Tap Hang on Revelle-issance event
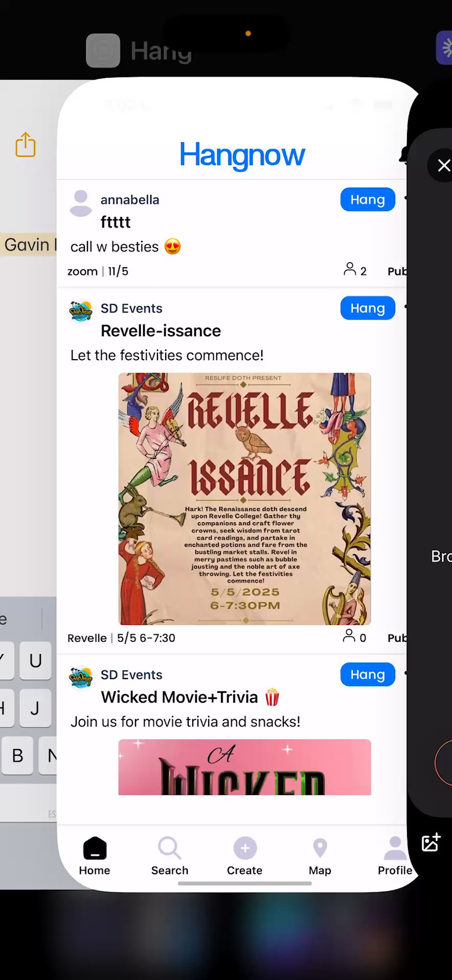452x980 pixels. point(368,309)
